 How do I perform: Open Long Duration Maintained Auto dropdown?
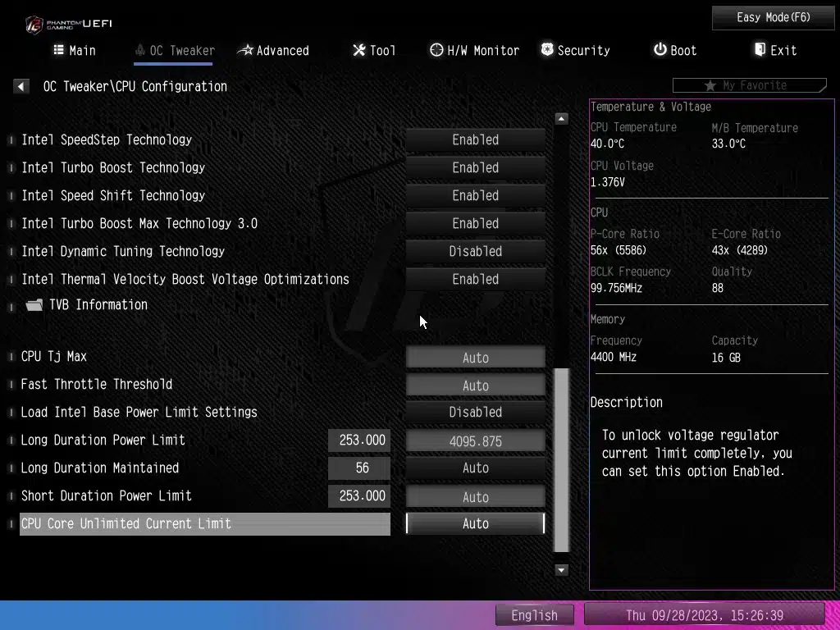coord(475,468)
